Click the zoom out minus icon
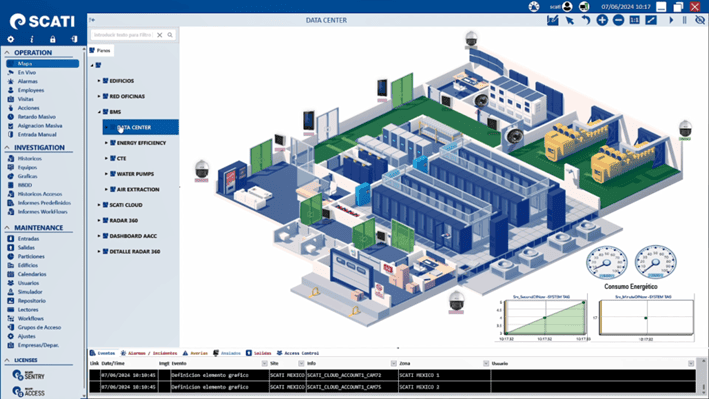 click(x=618, y=20)
